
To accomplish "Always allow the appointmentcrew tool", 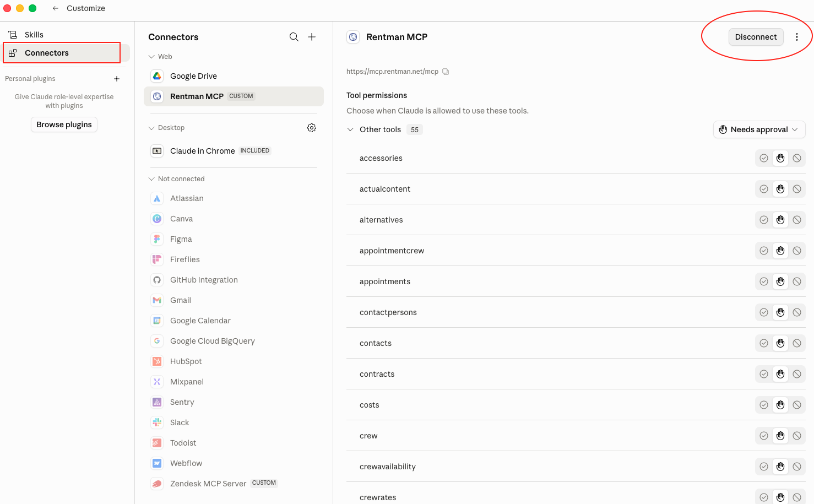I will click(x=764, y=251).
